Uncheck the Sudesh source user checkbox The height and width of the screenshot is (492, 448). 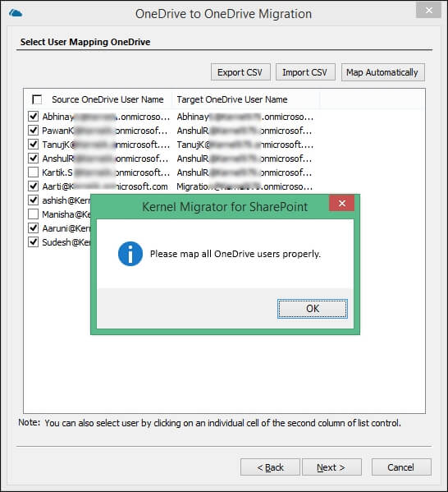point(34,242)
